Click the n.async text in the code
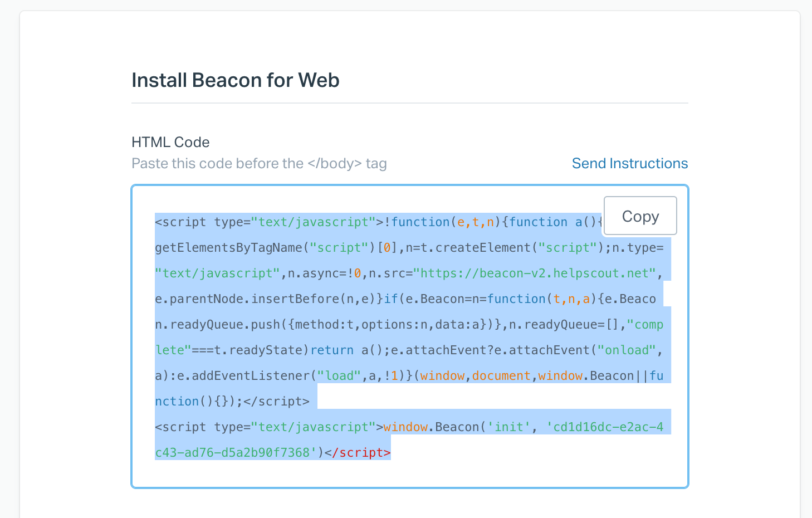812x518 pixels. (321, 273)
